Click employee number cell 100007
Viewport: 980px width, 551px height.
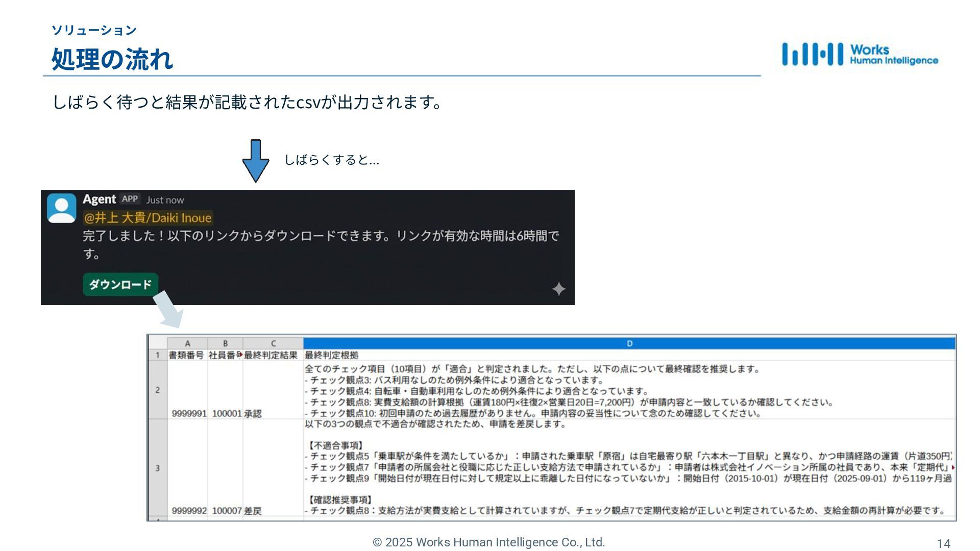click(227, 511)
